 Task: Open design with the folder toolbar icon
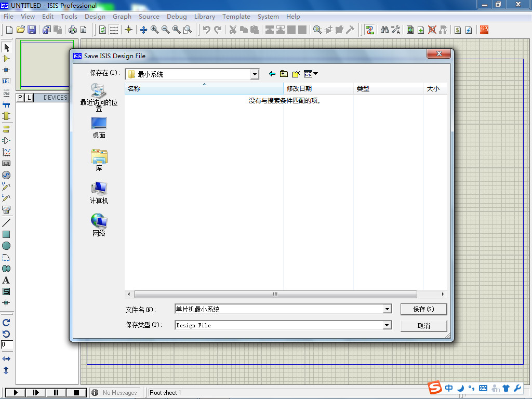click(x=21, y=30)
